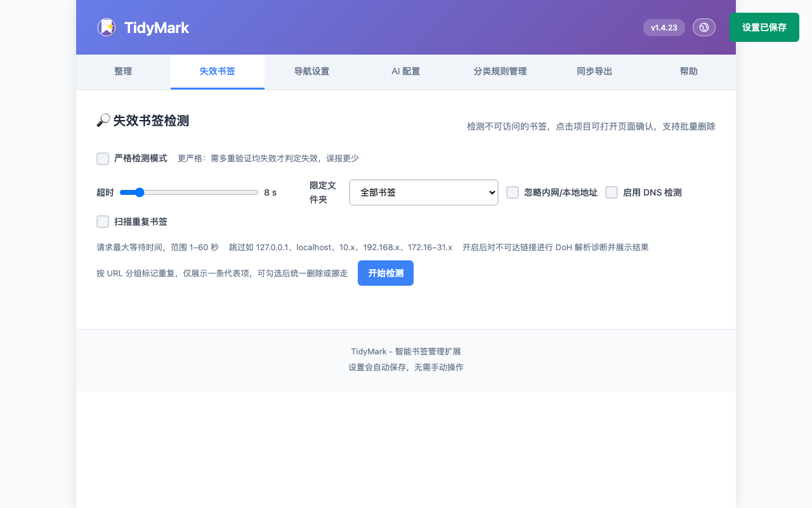
Task: Enable the 严格检测模式 checkbox
Action: point(103,159)
